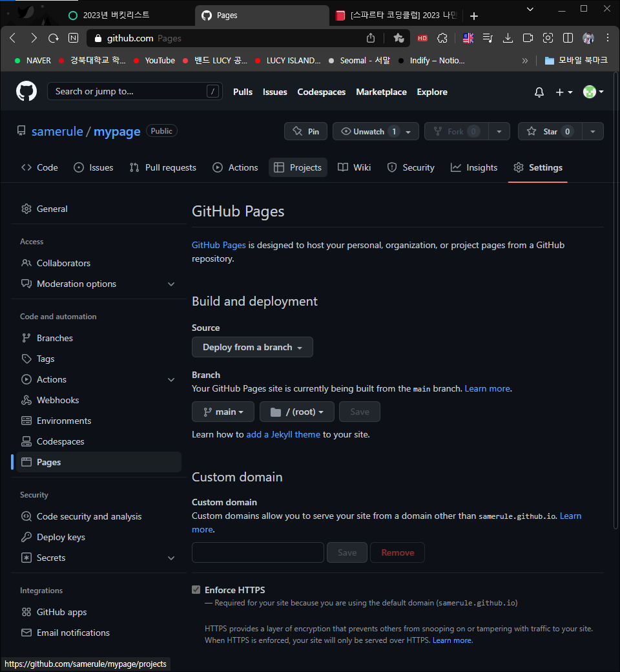Expand Actions settings in sidebar
The width and height of the screenshot is (620, 672).
(99, 379)
